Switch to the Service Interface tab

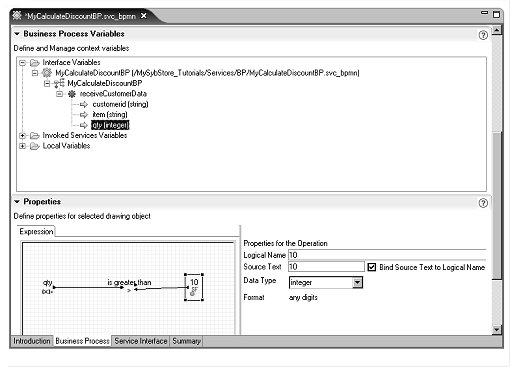pos(141,341)
